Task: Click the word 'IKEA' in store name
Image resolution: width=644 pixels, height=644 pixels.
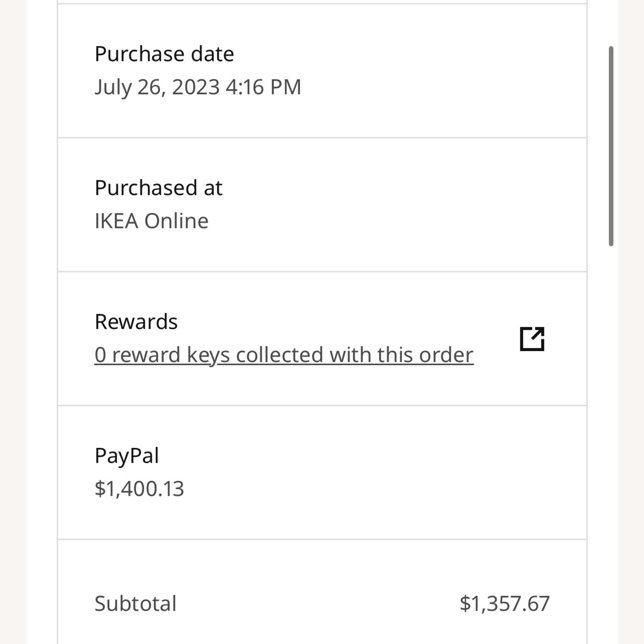Action: click(116, 221)
